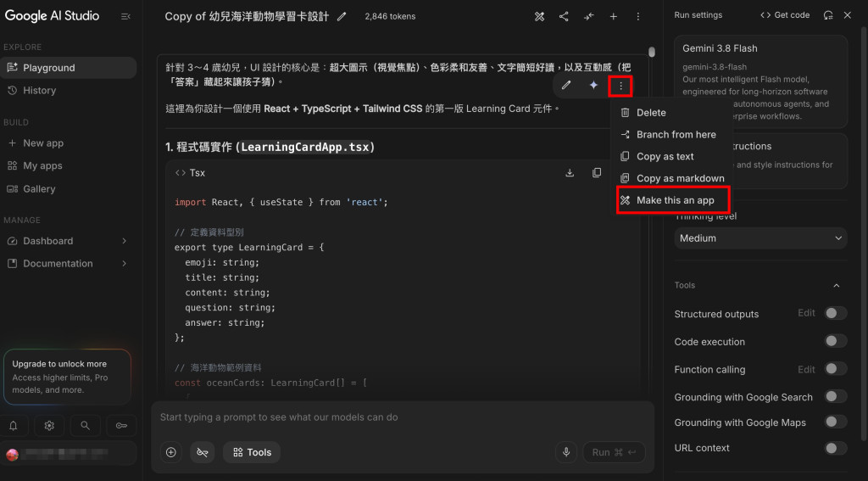
Task: Click Edit next to Function calling
Action: pos(806,369)
